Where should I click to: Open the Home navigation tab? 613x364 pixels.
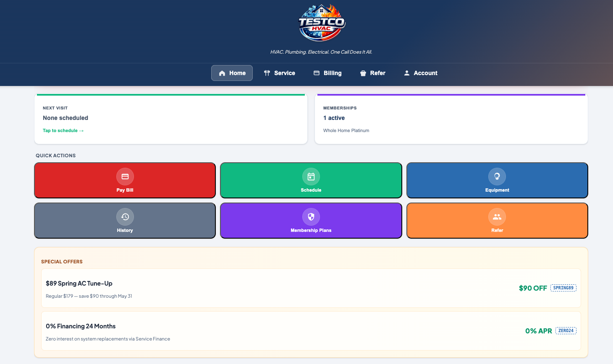232,73
